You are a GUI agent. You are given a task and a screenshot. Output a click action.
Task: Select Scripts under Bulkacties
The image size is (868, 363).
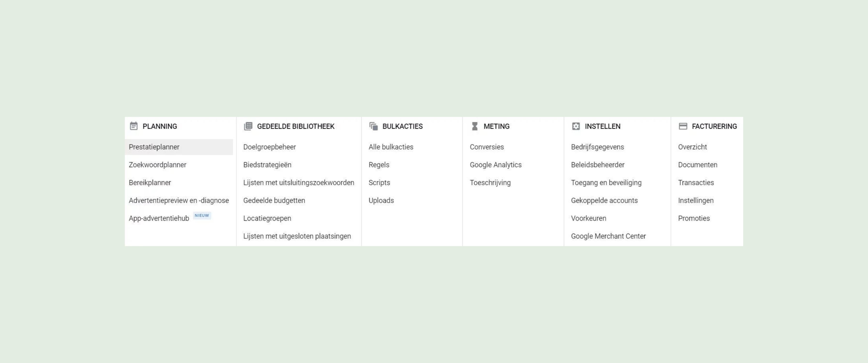pos(379,183)
